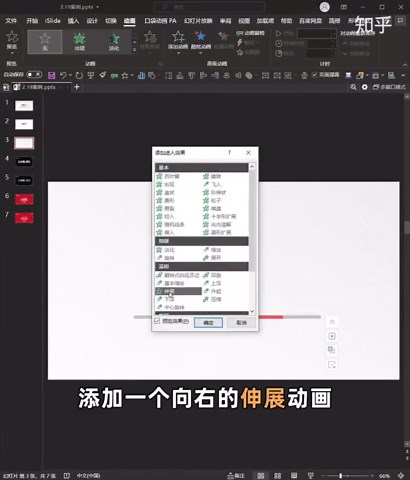Select the 无 (None) animation in gallery
Viewport: 410px width, 480px height.
coord(45,42)
